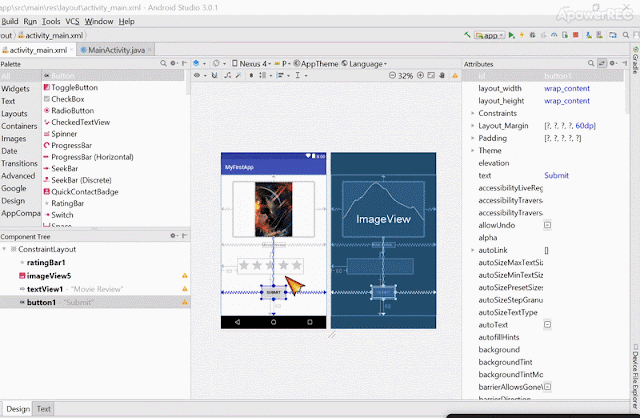640x418 pixels.
Task: Select the SeekBar palette item
Action: [x=64, y=169]
